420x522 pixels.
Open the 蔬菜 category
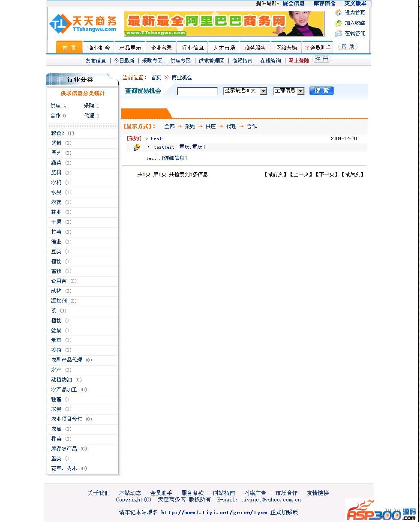[x=56, y=163]
